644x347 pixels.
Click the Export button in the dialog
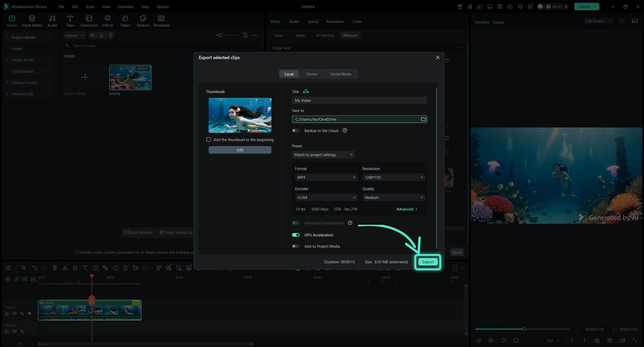point(428,262)
